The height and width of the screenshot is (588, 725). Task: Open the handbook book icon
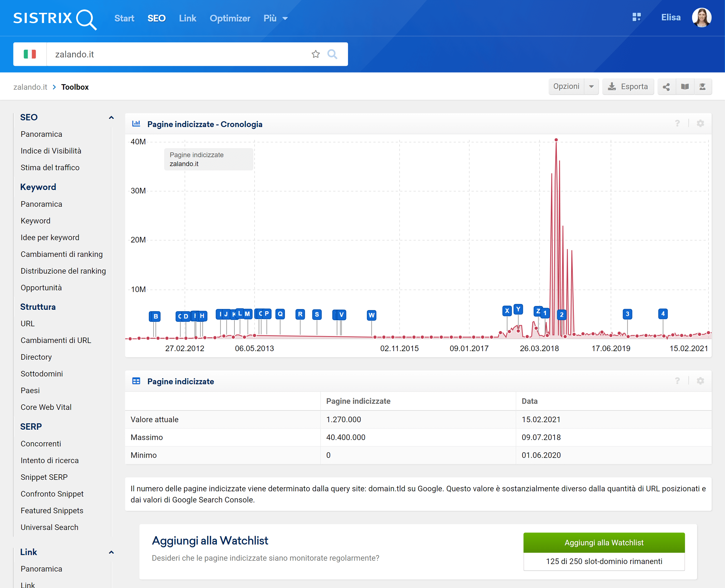[x=685, y=87]
